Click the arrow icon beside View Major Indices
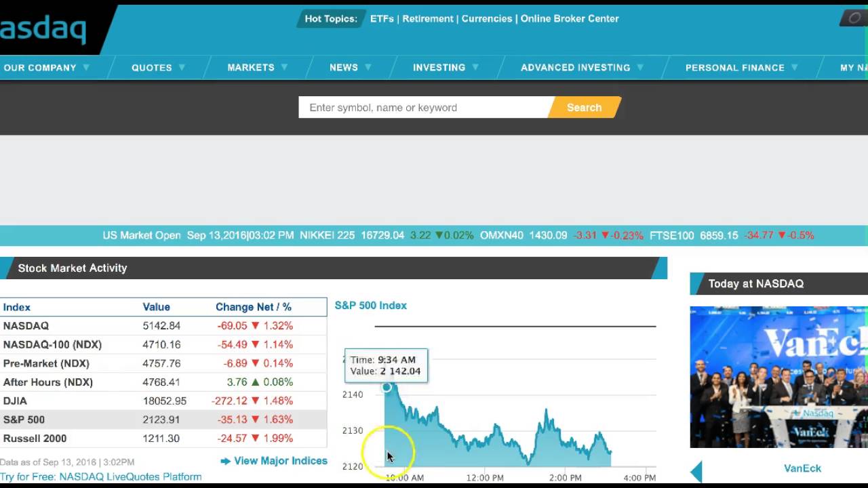The width and height of the screenshot is (868, 488). coord(225,462)
